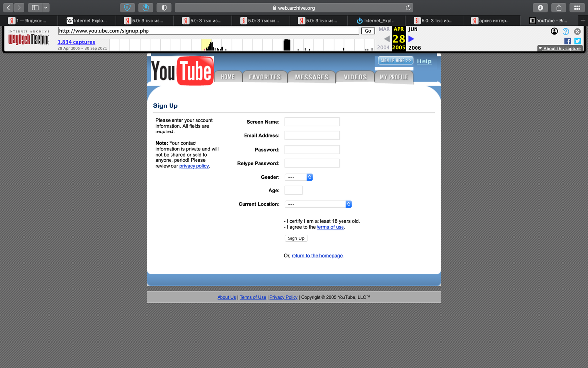The width and height of the screenshot is (588, 368).
Task: Close the Wayback toolbar
Action: 577,31
